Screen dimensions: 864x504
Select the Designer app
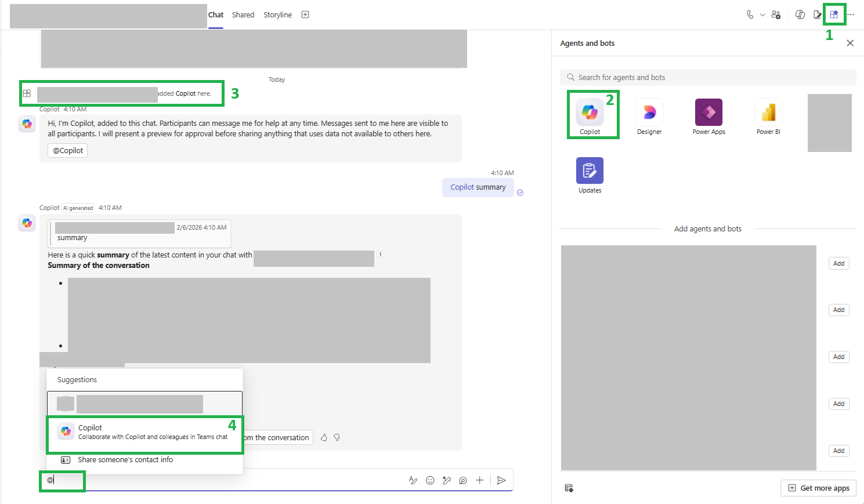point(649,117)
